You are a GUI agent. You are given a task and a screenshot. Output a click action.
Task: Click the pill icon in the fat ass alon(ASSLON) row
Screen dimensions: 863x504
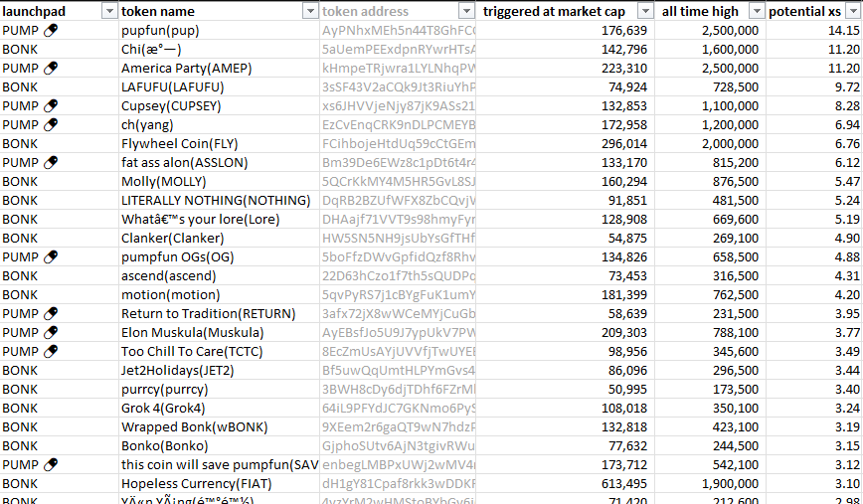[51, 162]
